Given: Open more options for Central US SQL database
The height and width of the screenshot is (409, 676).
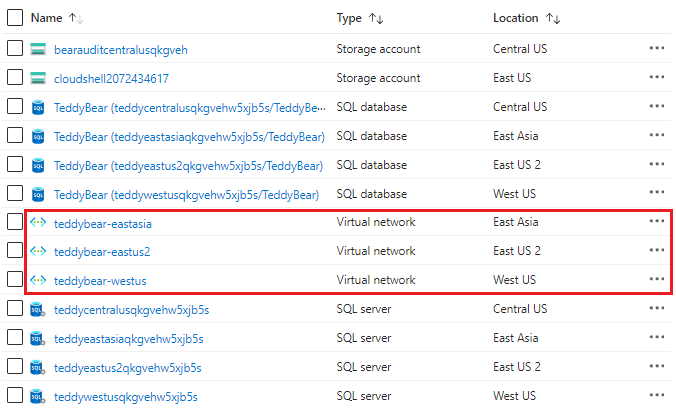Looking at the screenshot, I should tap(657, 106).
